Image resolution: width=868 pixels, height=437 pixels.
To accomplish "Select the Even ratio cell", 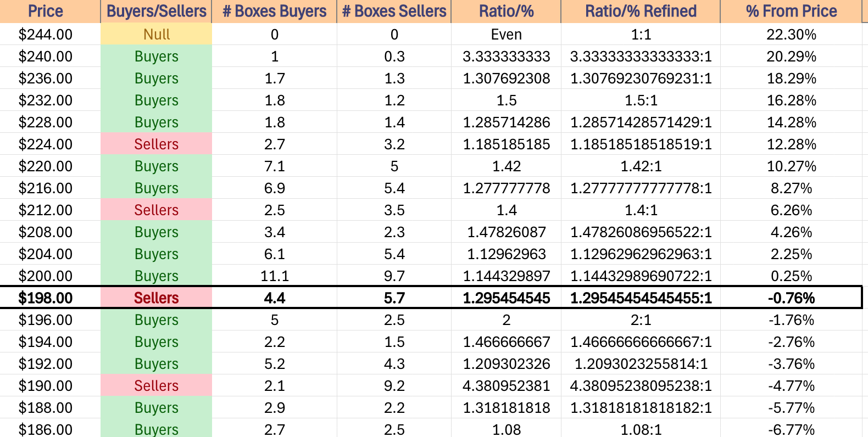I will [506, 34].
